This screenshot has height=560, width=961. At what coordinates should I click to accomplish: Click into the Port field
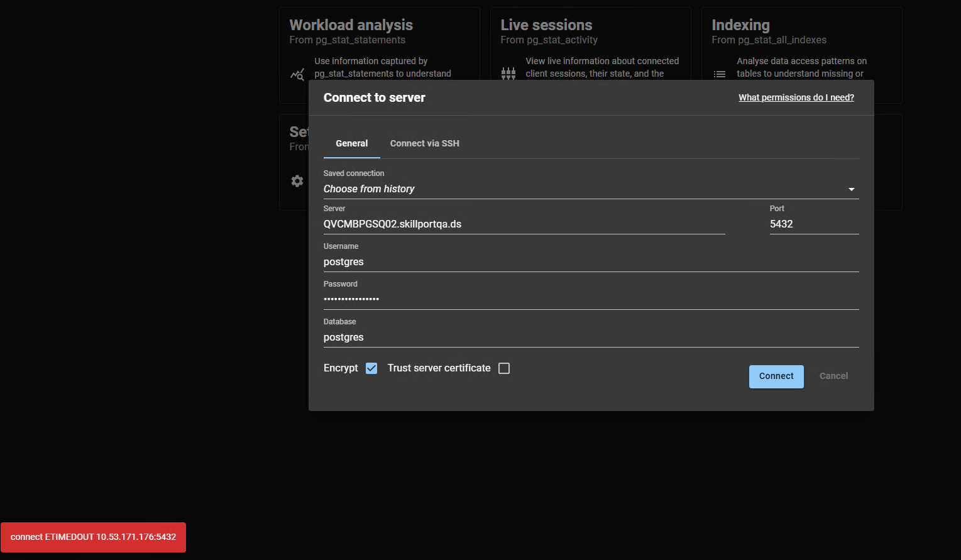(813, 224)
